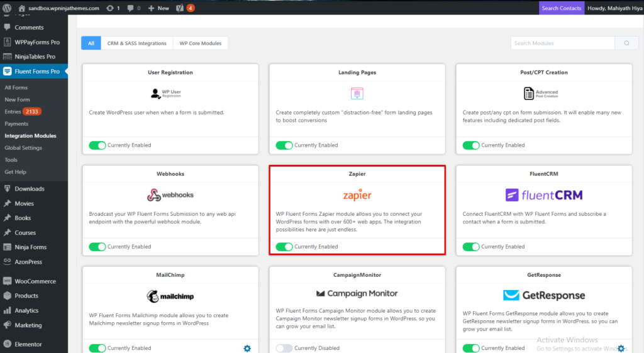Toggle the Post/CPT Creation module switch
The height and width of the screenshot is (353, 644).
coord(471,145)
